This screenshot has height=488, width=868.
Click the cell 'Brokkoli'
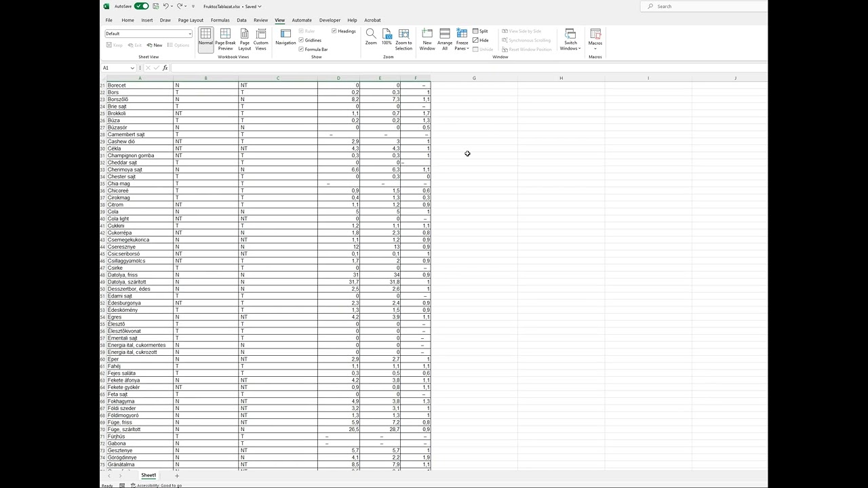coord(140,113)
